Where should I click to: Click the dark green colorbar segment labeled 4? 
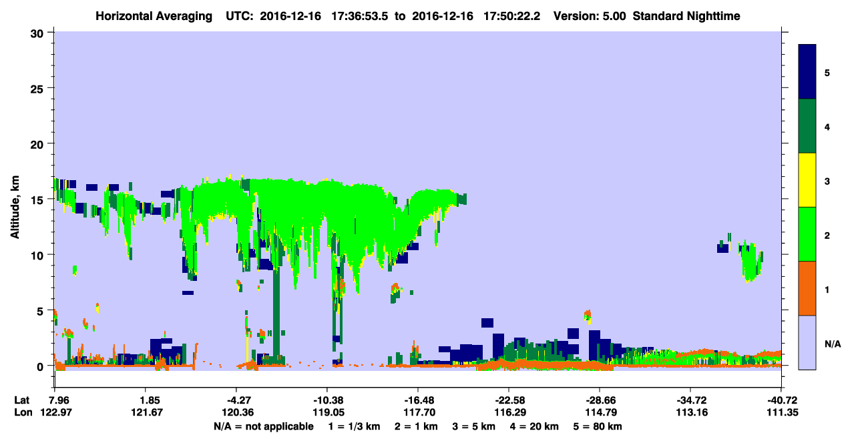[807, 126]
